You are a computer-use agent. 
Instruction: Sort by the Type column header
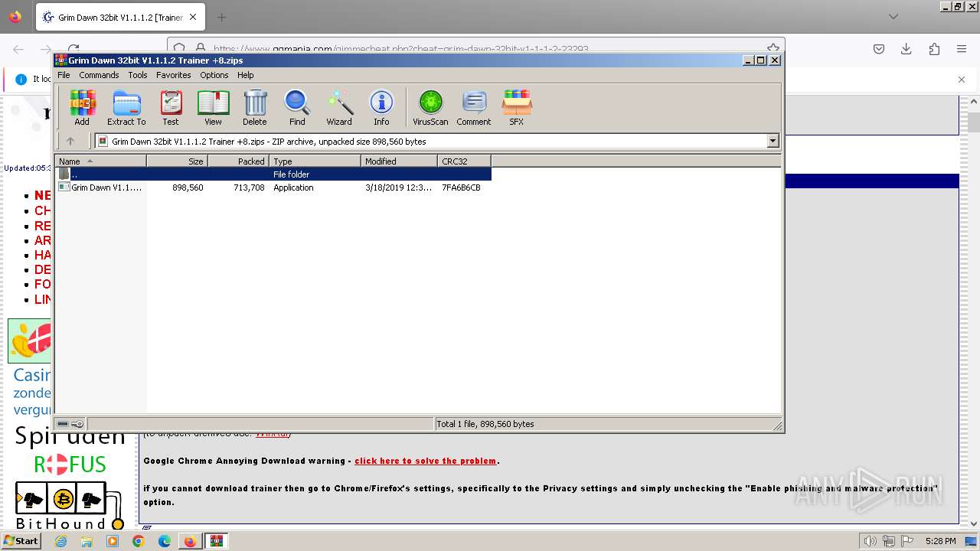pyautogui.click(x=315, y=161)
